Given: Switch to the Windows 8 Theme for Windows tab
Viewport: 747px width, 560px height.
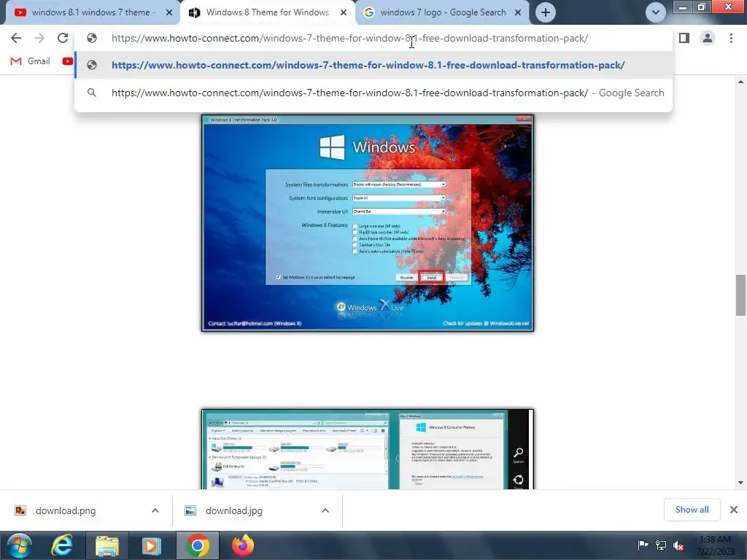Looking at the screenshot, I should click(x=267, y=12).
